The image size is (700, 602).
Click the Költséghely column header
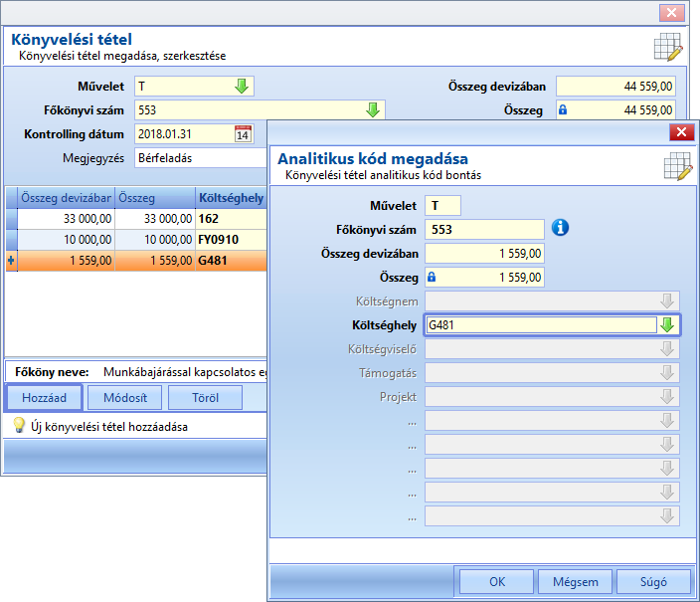coord(231,198)
